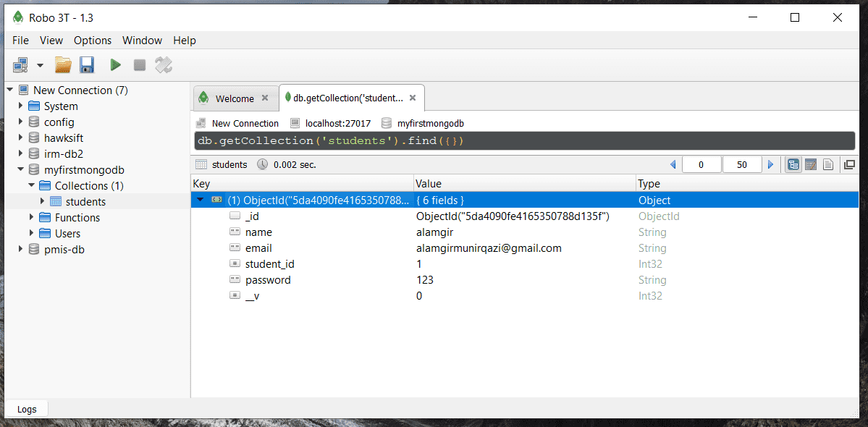Run the query with the green play icon
The width and height of the screenshot is (868, 427).
click(115, 65)
